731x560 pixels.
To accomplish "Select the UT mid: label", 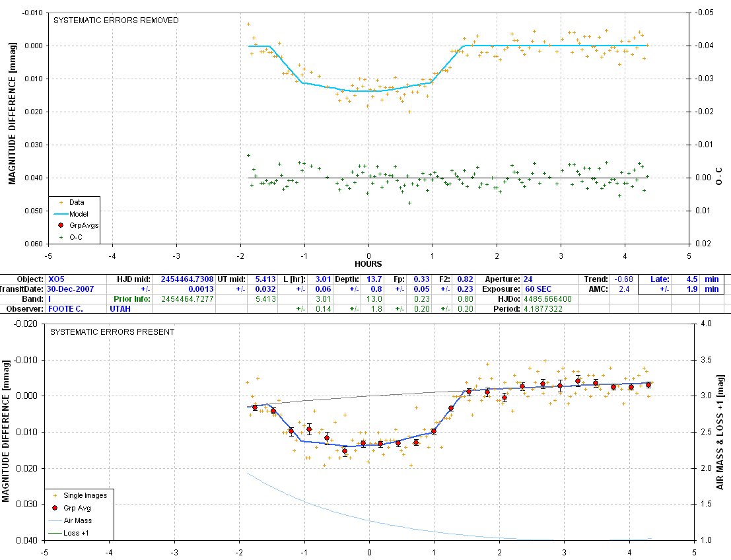I will click(x=232, y=279).
